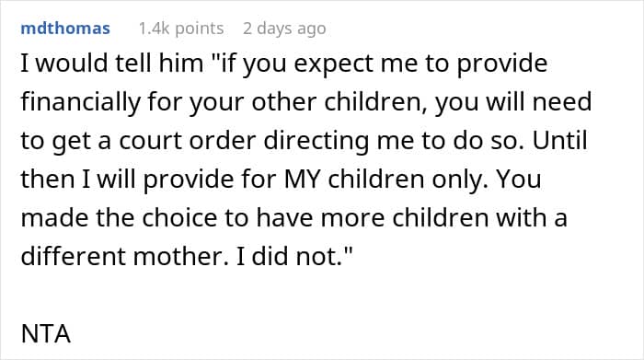The width and height of the screenshot is (644, 360).
Task: Click the words I would tell him
Action: tap(111, 64)
